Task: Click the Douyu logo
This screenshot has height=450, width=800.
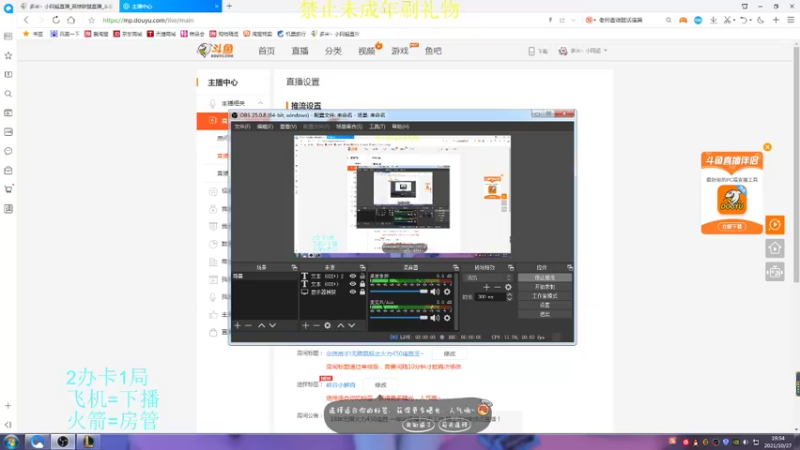Action: [x=216, y=51]
